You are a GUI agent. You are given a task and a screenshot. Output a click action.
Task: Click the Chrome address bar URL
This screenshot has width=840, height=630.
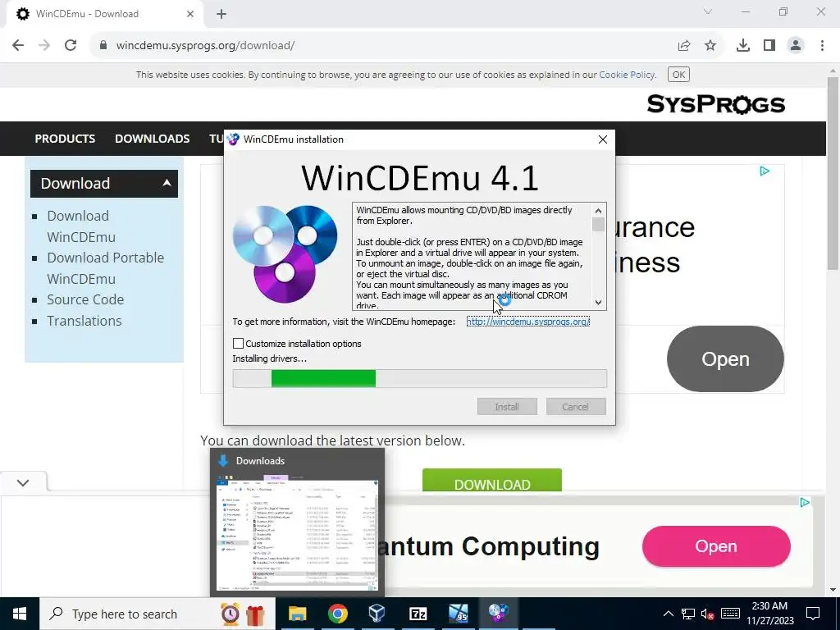[x=205, y=46]
